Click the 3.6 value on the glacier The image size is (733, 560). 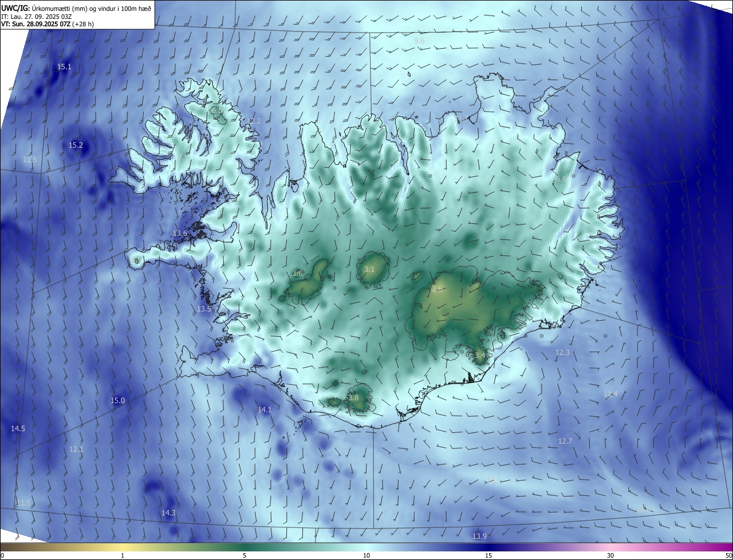click(297, 274)
